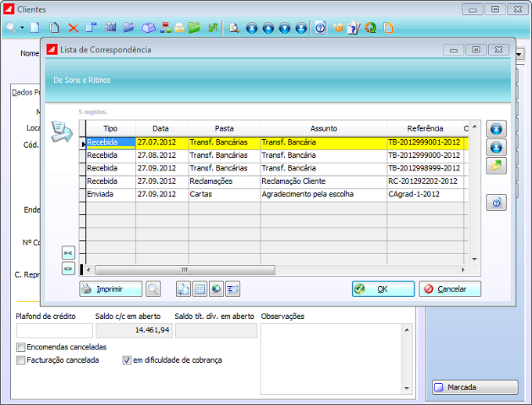The width and height of the screenshot is (532, 405).
Task: Click the correspondence letters icon beside the grid
Action: (62, 131)
